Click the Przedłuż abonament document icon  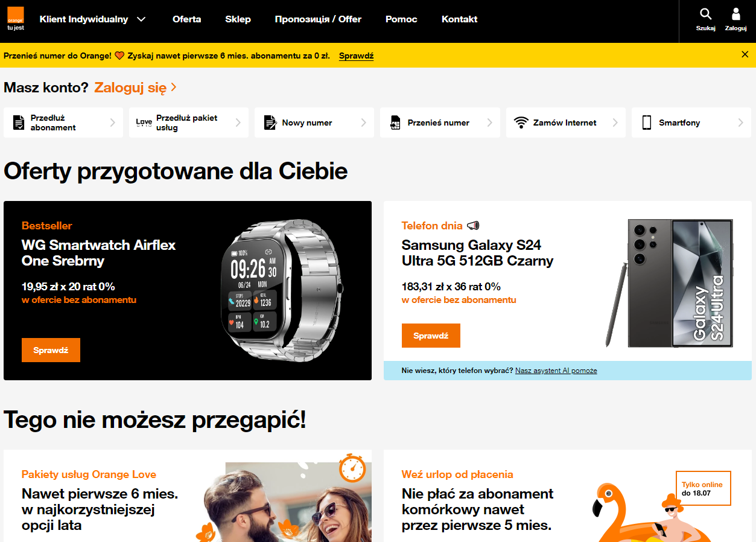[x=19, y=123]
